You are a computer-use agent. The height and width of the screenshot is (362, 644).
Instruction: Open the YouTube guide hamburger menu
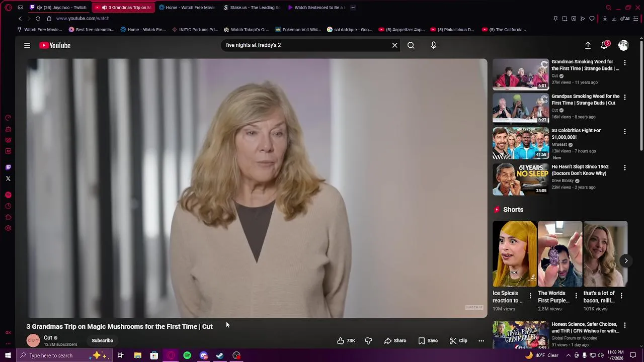pyautogui.click(x=27, y=45)
